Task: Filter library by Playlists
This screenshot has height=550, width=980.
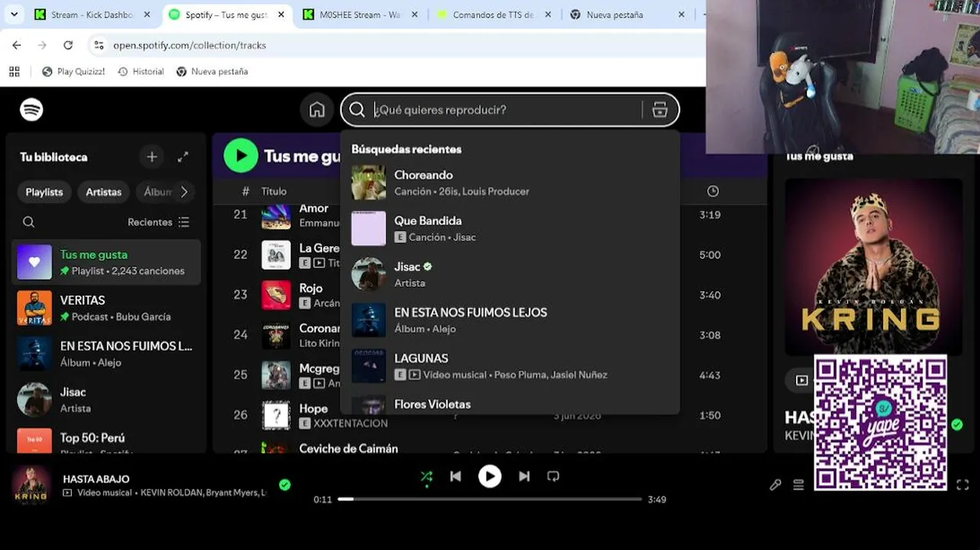Action: (44, 192)
